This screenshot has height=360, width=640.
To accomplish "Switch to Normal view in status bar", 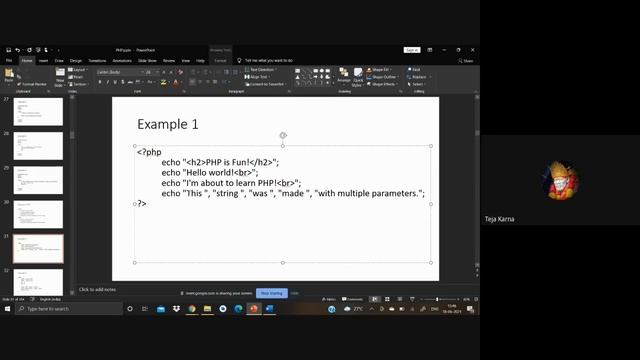I will [x=374, y=299].
